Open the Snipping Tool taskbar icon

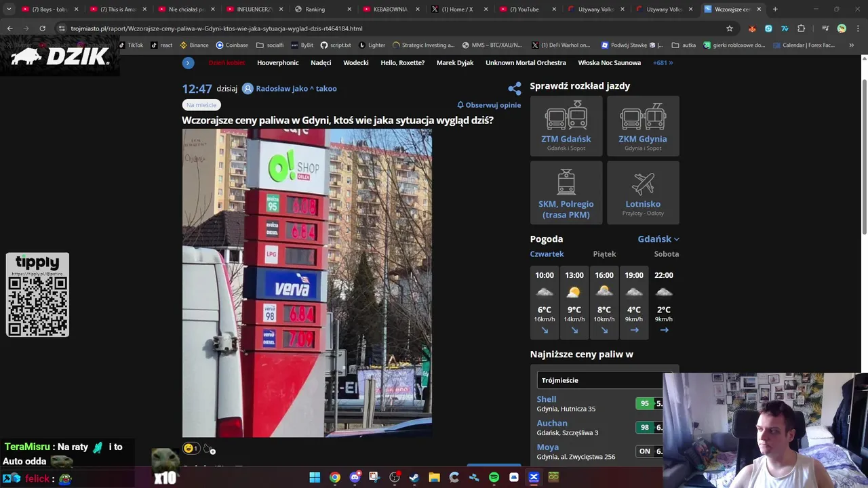click(374, 477)
